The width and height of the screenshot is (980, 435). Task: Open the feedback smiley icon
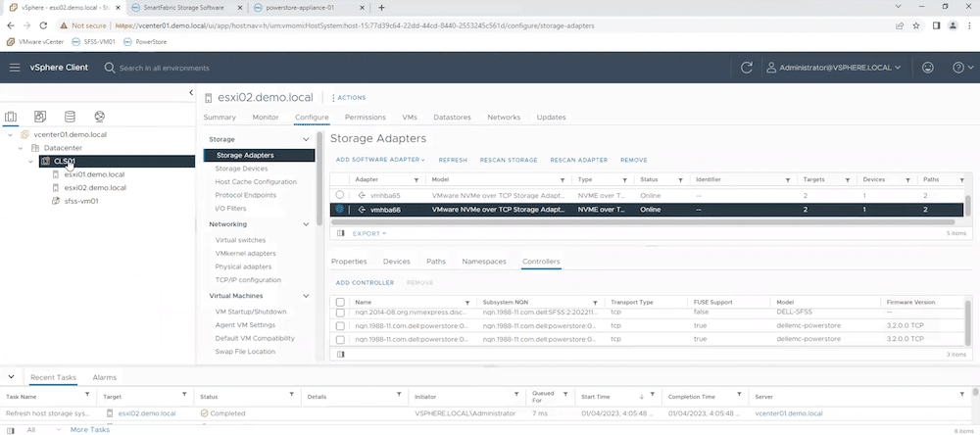[x=928, y=68]
